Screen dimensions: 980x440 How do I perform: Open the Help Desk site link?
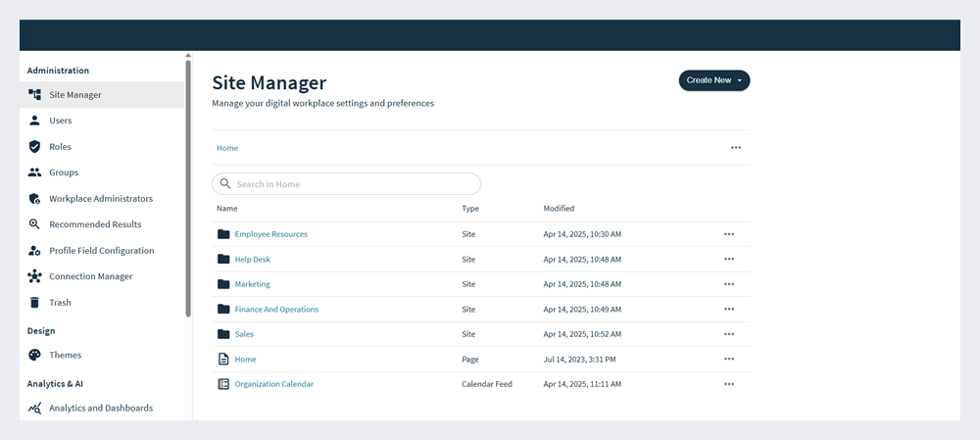point(252,260)
